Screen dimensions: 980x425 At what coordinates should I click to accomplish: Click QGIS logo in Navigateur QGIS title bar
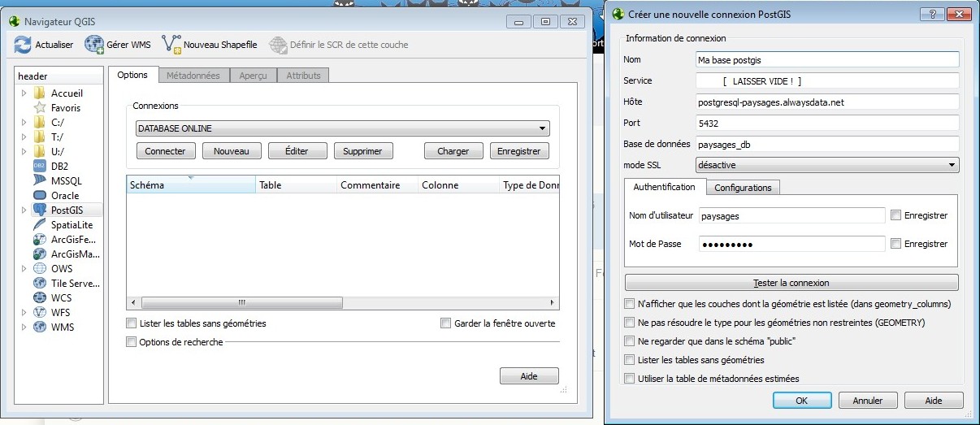(14, 20)
